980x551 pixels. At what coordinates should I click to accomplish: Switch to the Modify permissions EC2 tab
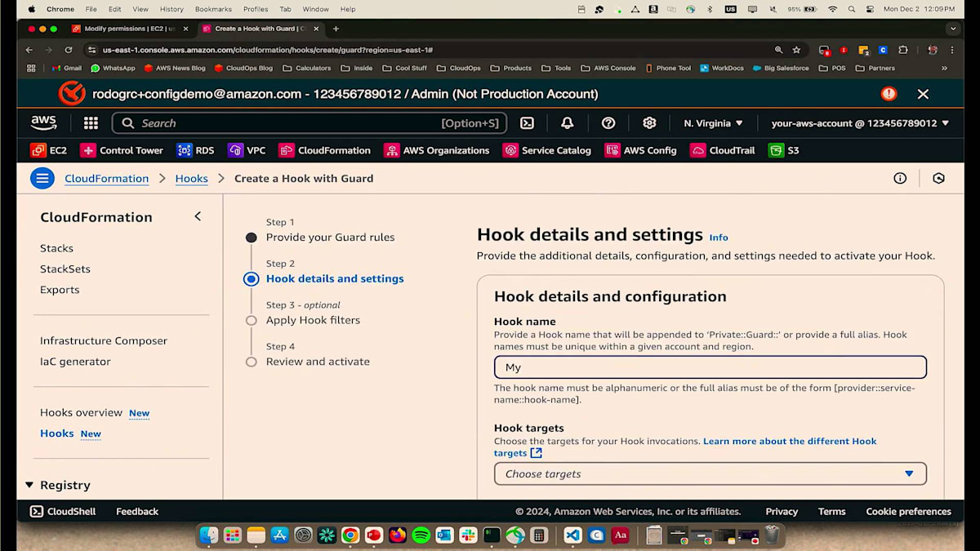[130, 29]
